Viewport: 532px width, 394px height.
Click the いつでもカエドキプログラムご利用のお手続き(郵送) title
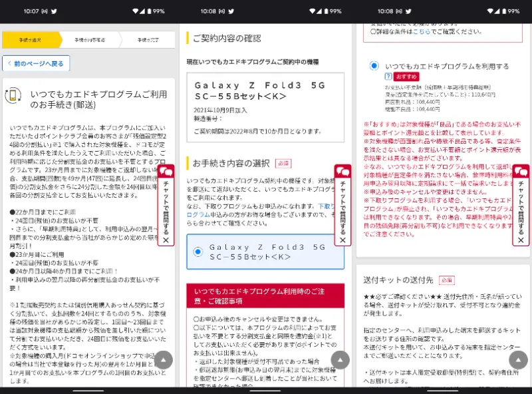click(98, 99)
